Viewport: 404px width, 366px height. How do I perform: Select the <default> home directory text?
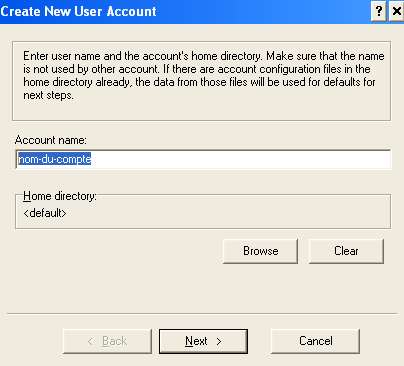[45, 213]
